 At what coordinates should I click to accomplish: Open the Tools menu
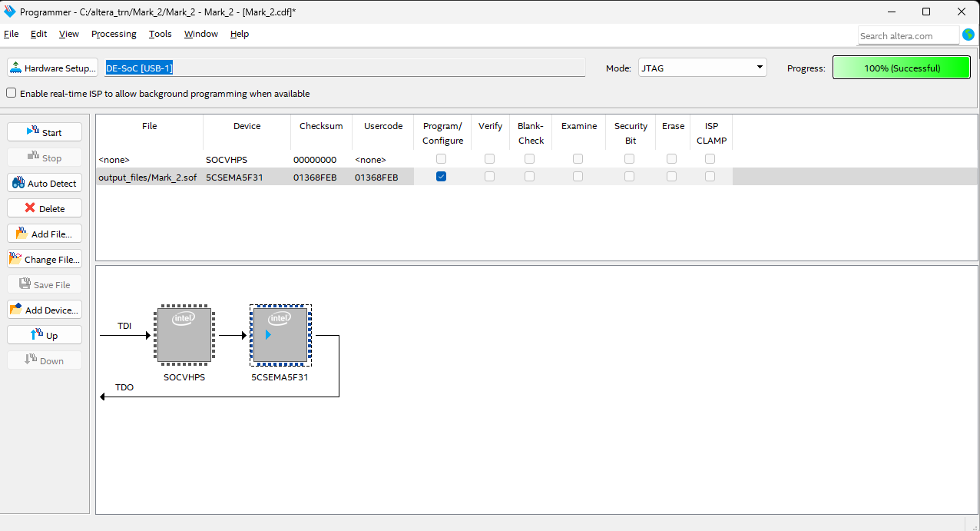click(x=161, y=34)
